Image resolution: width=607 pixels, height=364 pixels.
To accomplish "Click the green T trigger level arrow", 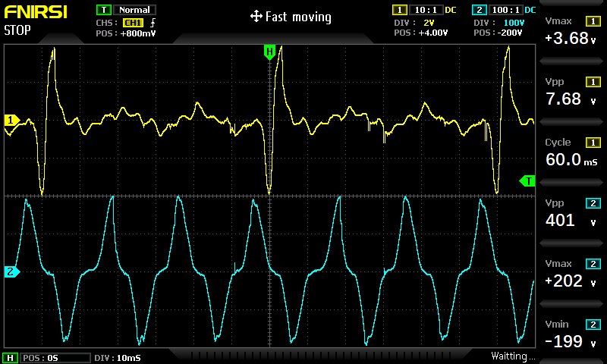I will [x=527, y=180].
